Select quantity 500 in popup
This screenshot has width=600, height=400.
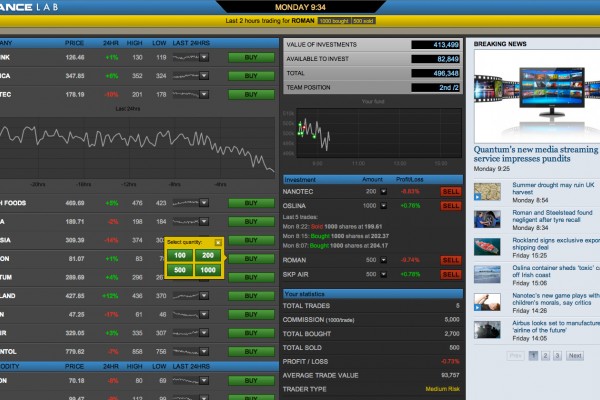click(x=180, y=270)
